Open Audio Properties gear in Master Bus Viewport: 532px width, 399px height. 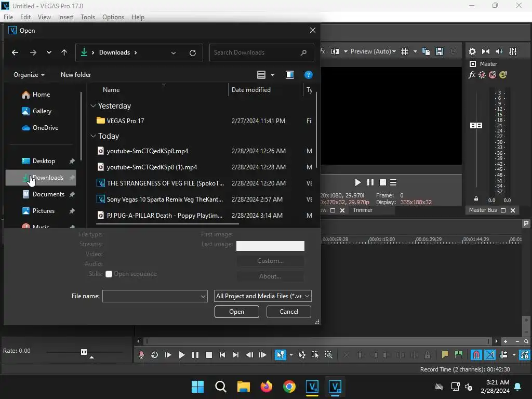pyautogui.click(x=472, y=51)
